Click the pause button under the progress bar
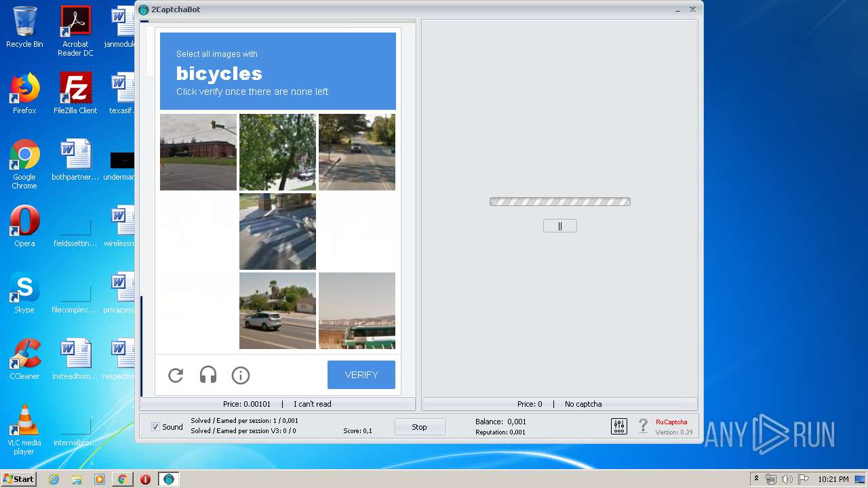868x488 pixels. [x=560, y=226]
